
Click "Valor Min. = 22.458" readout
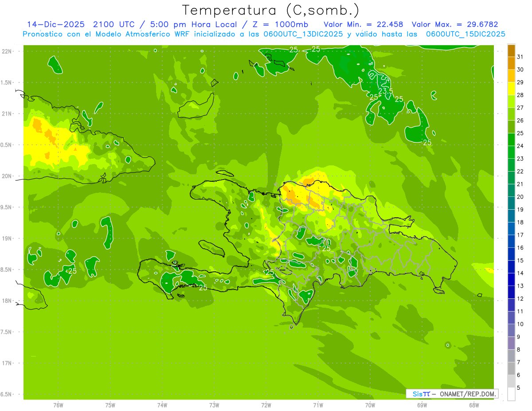tap(364, 24)
